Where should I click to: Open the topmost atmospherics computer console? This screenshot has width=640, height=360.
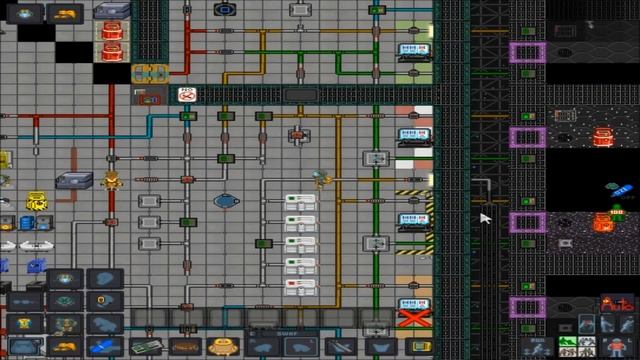pyautogui.click(x=414, y=52)
